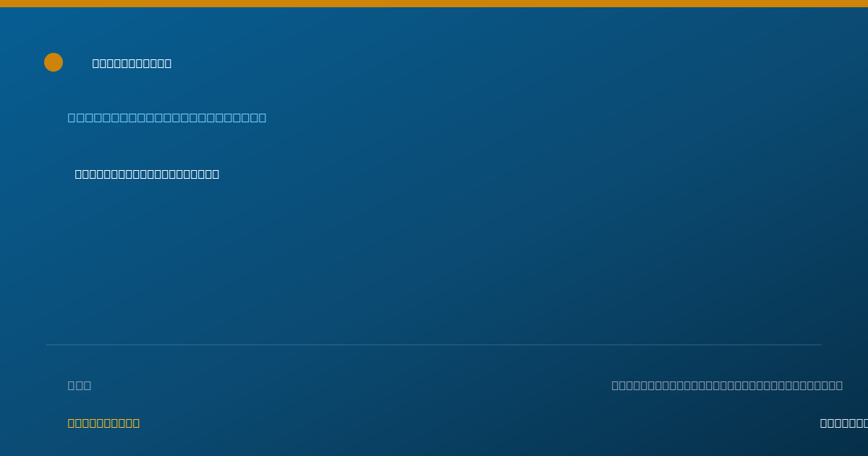
Task: Click last glyph of title beside orange circle
Action: pos(167,63)
